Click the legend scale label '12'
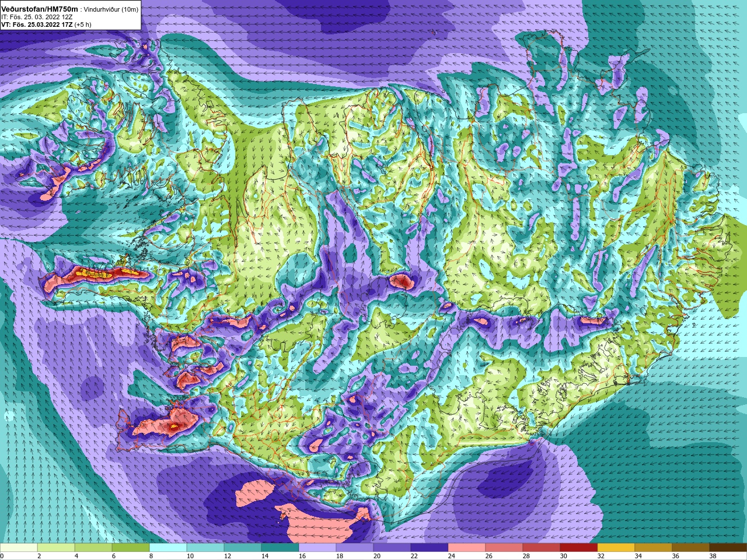This screenshot has width=747, height=560. click(x=227, y=556)
